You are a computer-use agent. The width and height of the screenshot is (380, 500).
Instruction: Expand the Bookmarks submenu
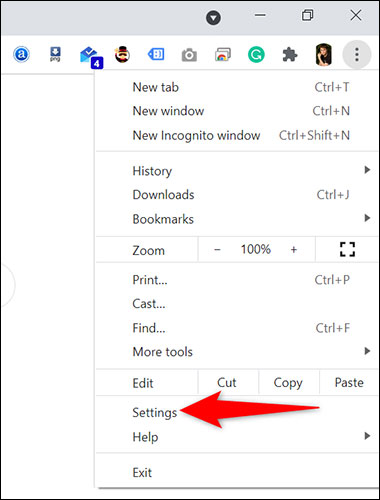click(237, 219)
